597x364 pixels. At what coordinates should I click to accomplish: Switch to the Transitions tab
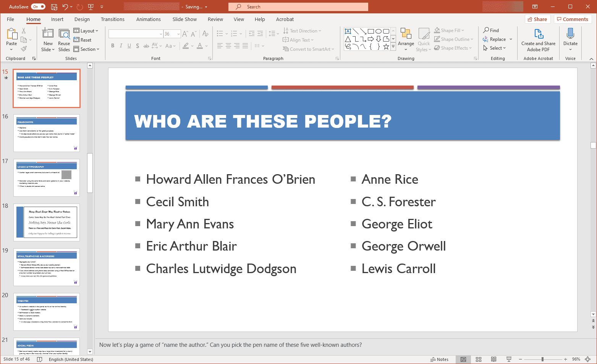pos(113,19)
